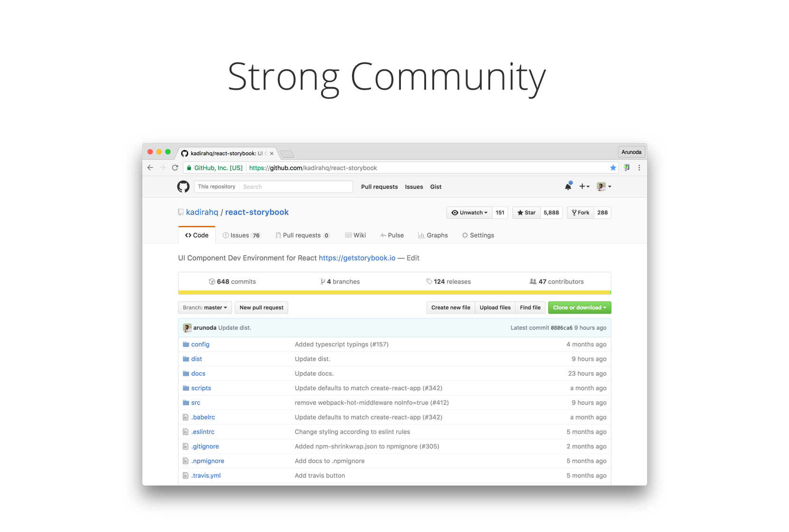Open the react-storybook repository link
Image resolution: width=789 pixels, height=532 pixels.
[x=257, y=212]
